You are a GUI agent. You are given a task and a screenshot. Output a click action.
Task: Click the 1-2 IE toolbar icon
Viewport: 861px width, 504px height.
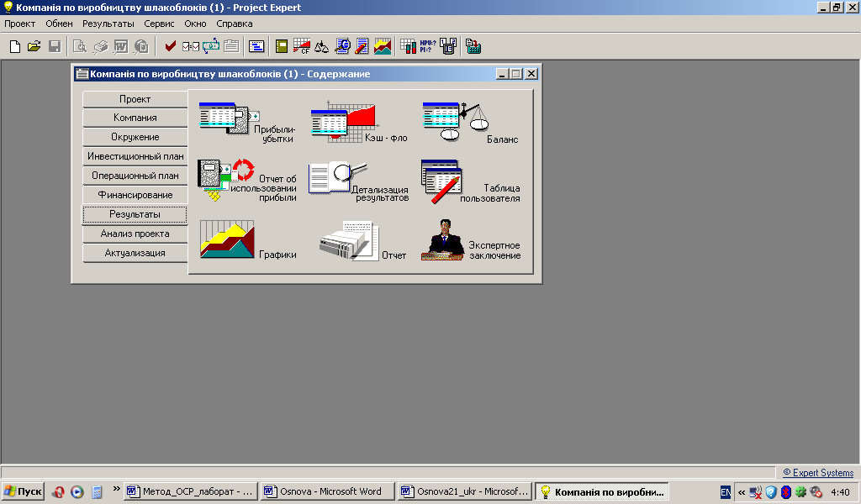coord(448,46)
